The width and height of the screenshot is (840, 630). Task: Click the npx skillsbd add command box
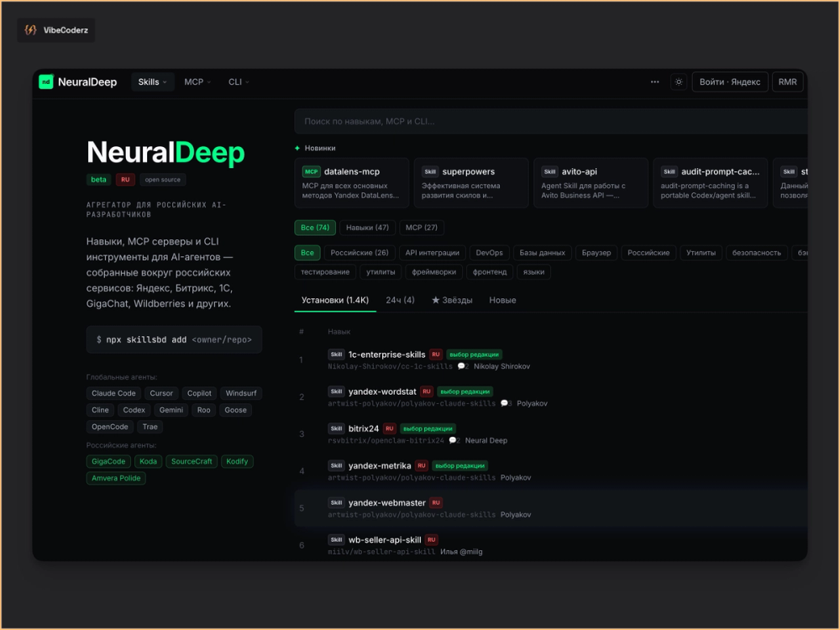[174, 339]
